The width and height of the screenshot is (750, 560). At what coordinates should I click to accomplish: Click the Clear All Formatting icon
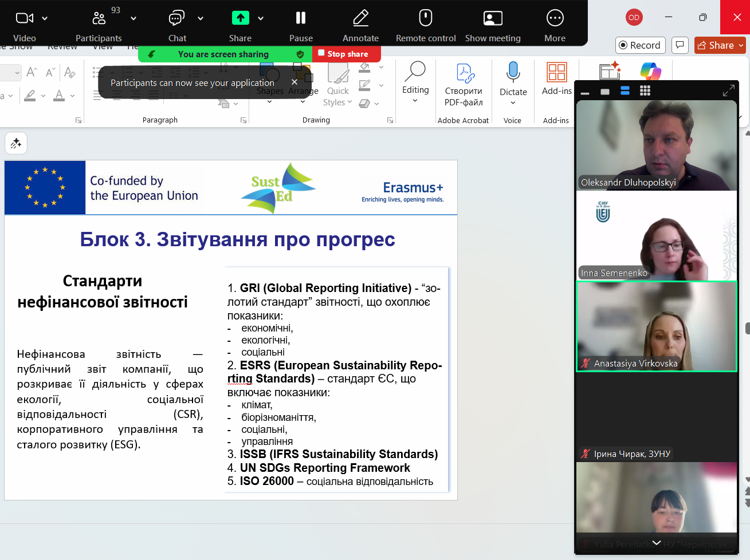click(70, 72)
